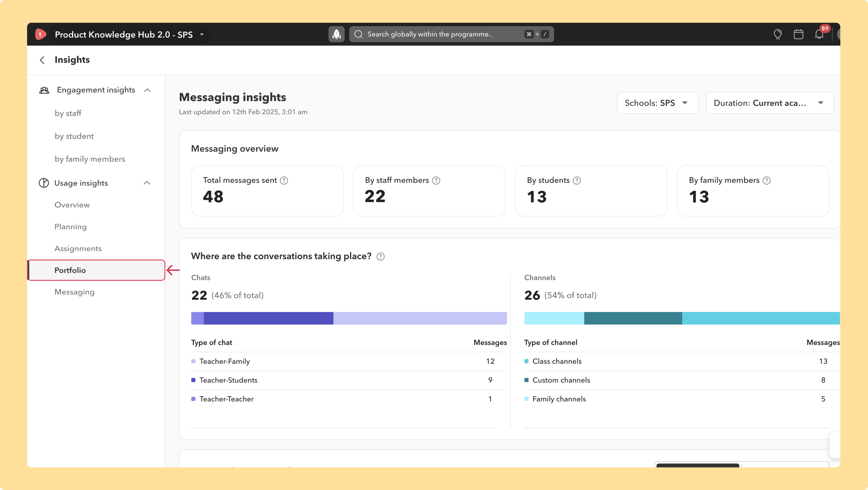Image resolution: width=868 pixels, height=490 pixels.
Task: Select Assignments under Usage insights
Action: pyautogui.click(x=78, y=249)
